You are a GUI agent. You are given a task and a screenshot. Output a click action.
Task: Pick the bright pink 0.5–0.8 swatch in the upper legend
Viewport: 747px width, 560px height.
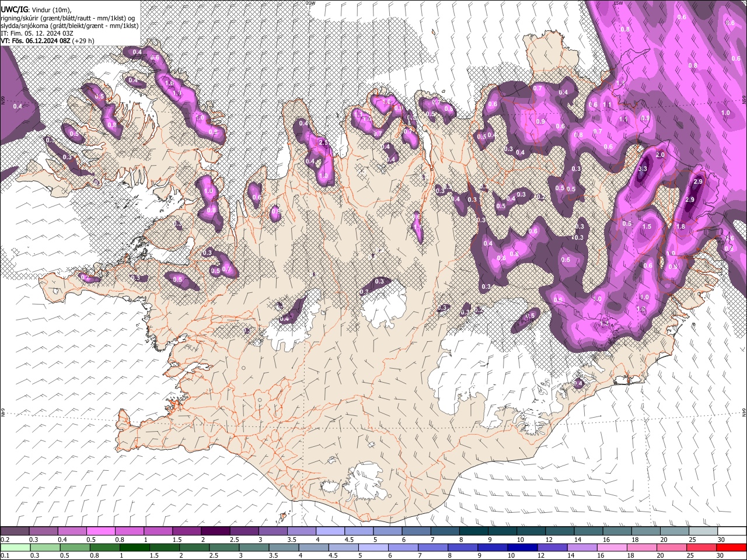pyautogui.click(x=101, y=531)
